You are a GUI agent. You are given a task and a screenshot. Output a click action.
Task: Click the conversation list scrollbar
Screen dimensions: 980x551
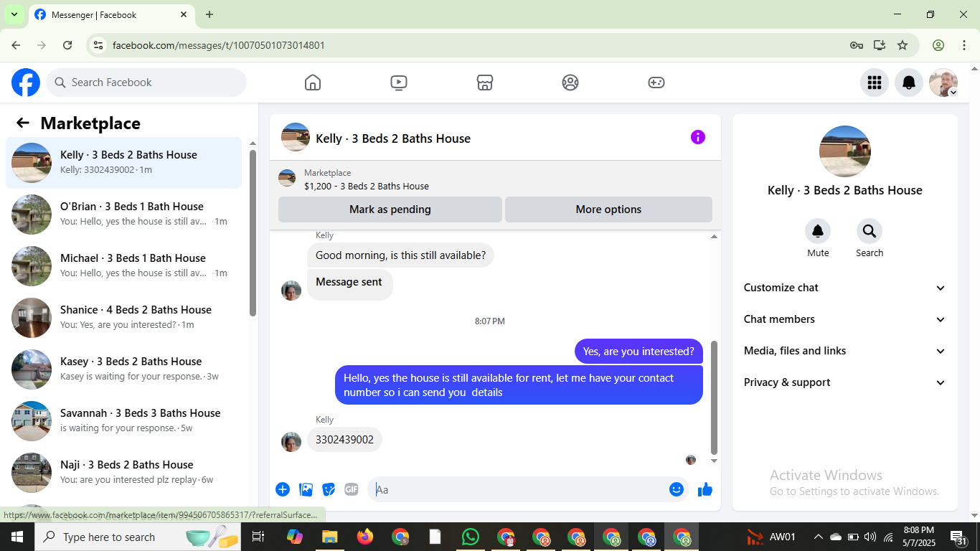coord(253,232)
